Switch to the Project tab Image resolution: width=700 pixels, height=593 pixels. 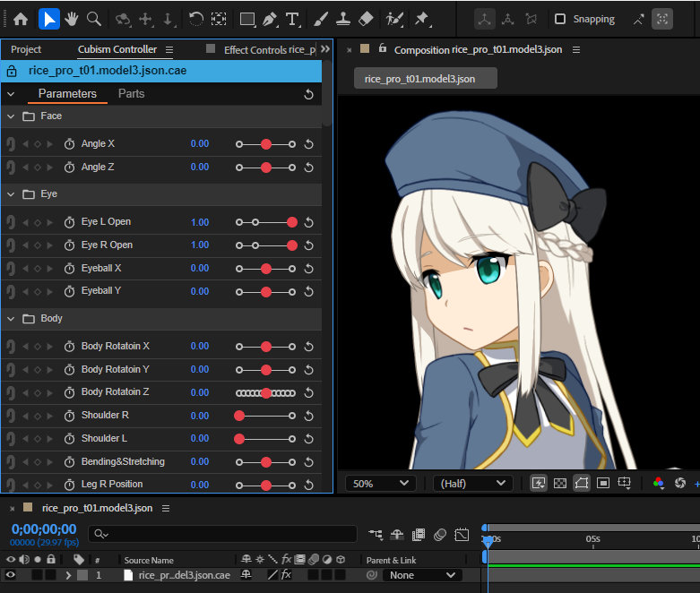pyautogui.click(x=26, y=49)
